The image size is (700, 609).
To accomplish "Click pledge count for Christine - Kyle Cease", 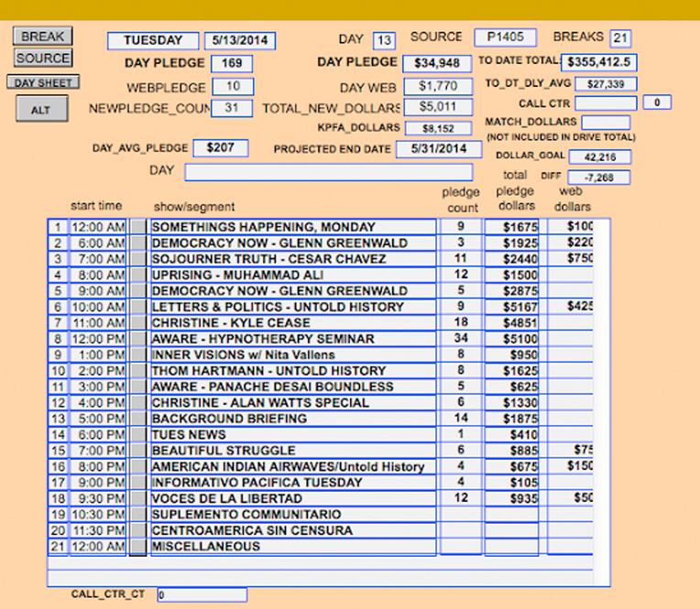I will tap(461, 322).
